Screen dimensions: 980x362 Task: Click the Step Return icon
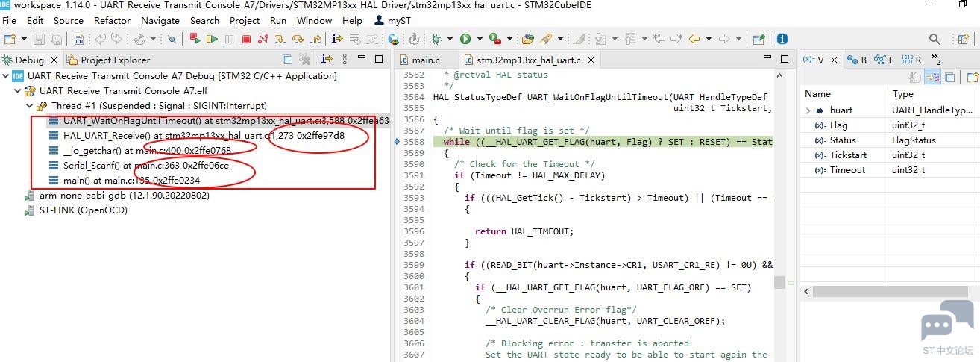tap(315, 39)
